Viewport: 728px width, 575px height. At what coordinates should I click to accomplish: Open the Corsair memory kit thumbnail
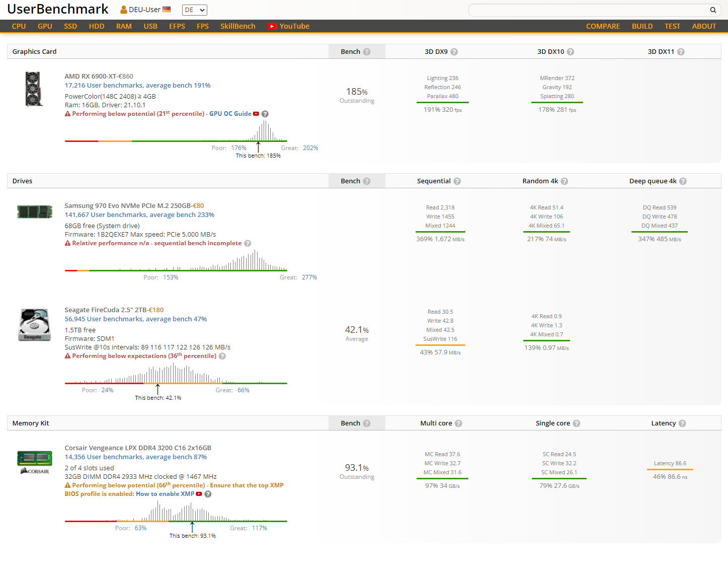point(35,463)
